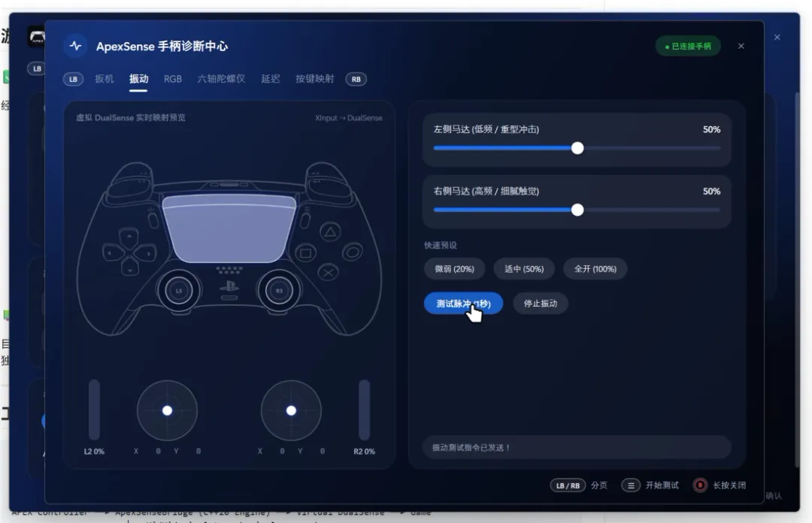Image resolution: width=812 pixels, height=523 pixels.
Task: Click the L2 trigger level bar
Action: [x=94, y=410]
